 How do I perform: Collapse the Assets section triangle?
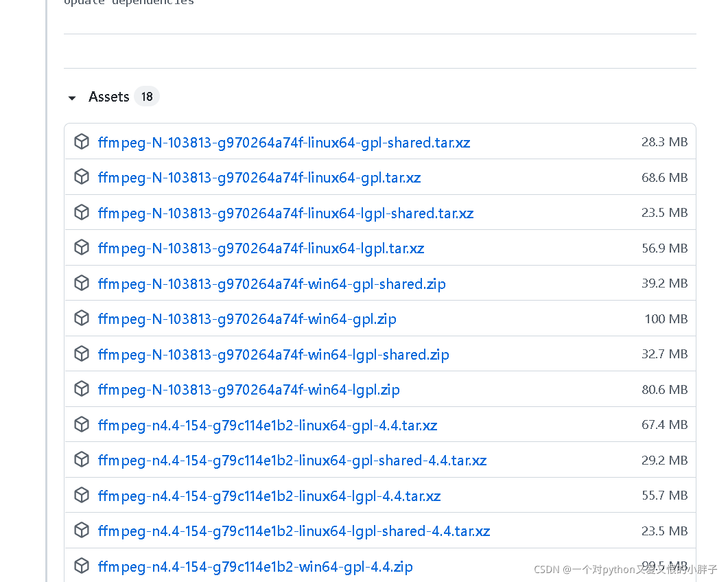coord(72,97)
